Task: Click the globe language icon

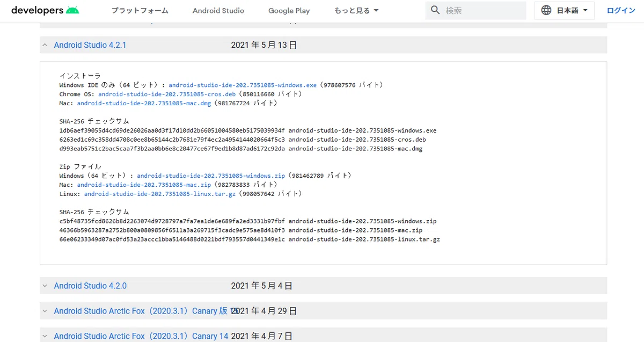Action: (x=546, y=10)
